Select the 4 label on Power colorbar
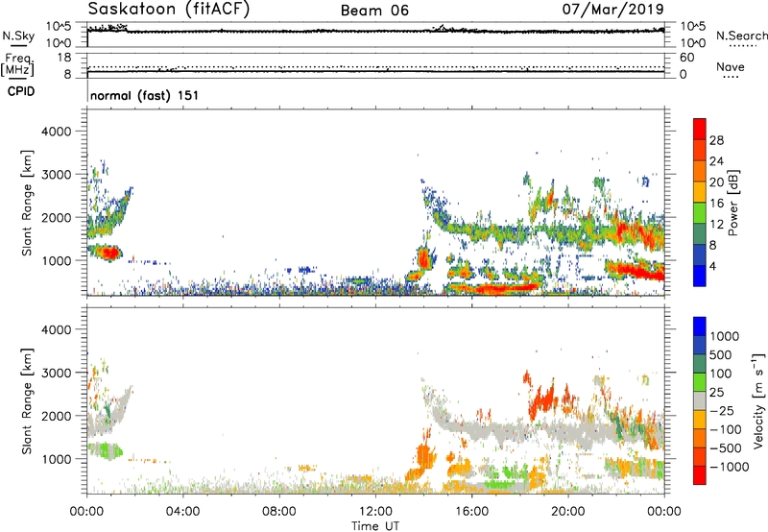The image size is (768, 532). [712, 266]
